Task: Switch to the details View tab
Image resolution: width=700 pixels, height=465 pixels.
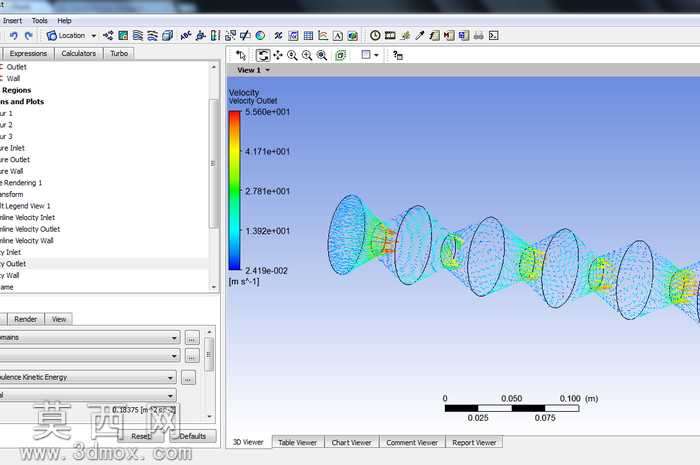Action: (x=58, y=319)
